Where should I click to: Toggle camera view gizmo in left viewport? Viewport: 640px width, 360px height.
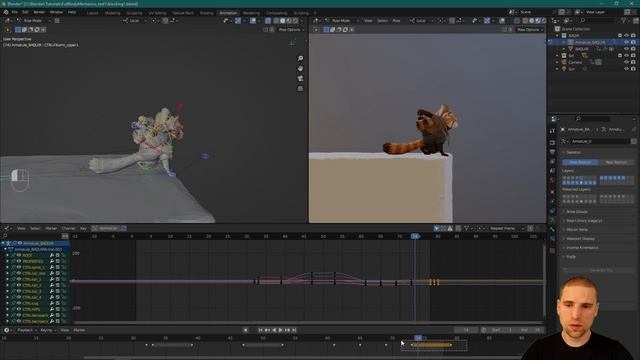[300, 78]
